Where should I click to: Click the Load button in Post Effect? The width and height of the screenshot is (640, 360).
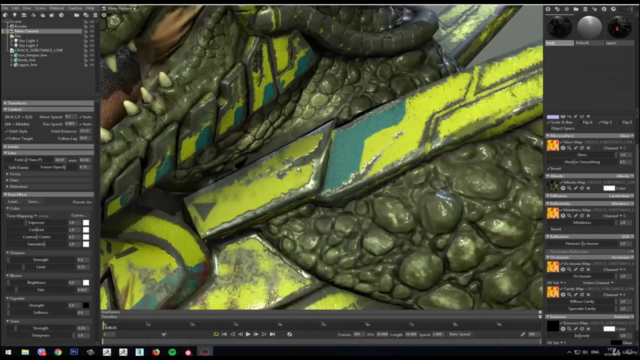click(x=13, y=202)
